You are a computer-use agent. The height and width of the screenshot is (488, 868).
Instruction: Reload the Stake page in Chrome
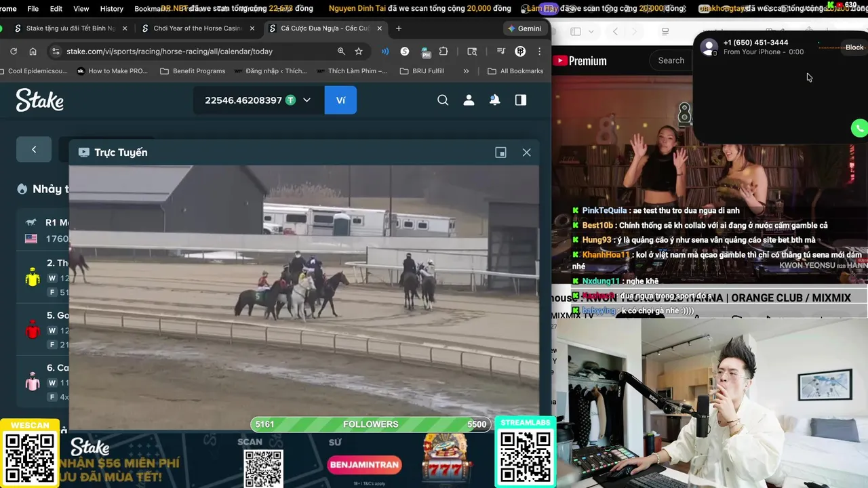(x=14, y=52)
